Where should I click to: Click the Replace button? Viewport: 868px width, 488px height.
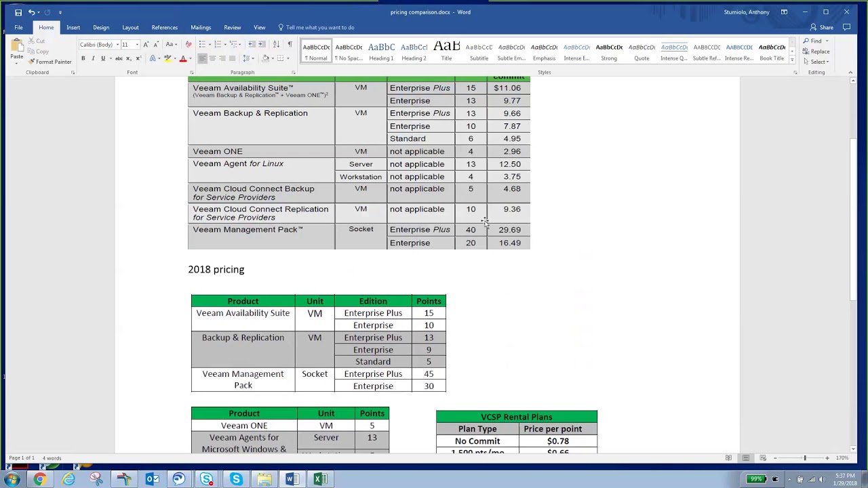(816, 52)
